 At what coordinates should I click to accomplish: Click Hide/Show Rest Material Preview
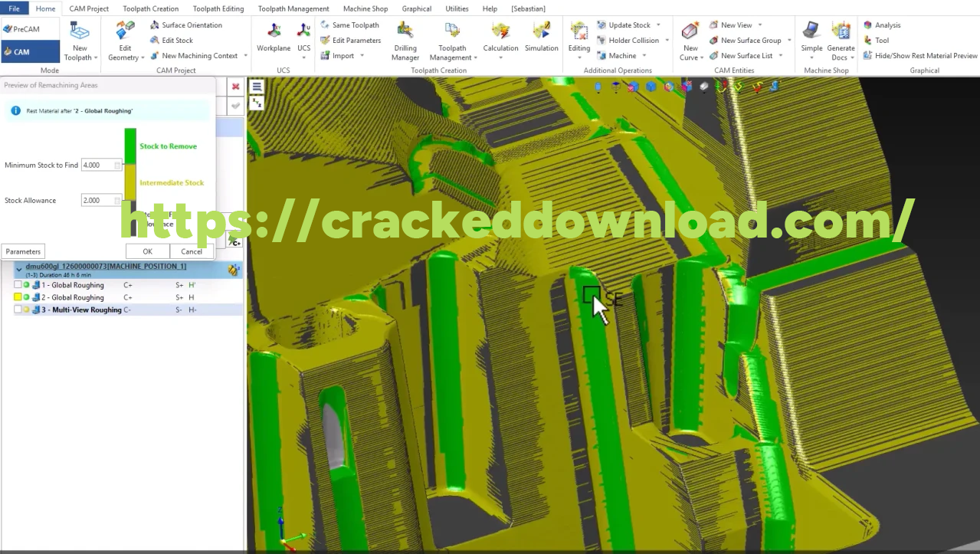click(x=920, y=56)
